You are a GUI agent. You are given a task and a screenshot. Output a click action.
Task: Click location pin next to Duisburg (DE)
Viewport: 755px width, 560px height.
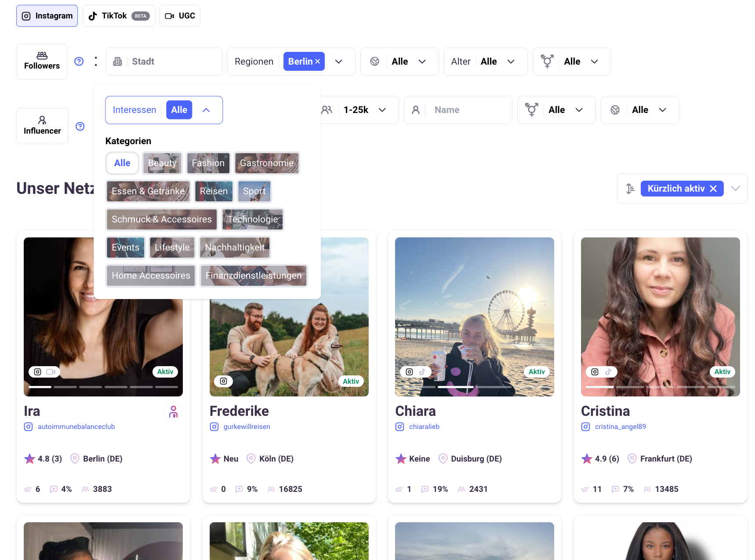(x=443, y=459)
